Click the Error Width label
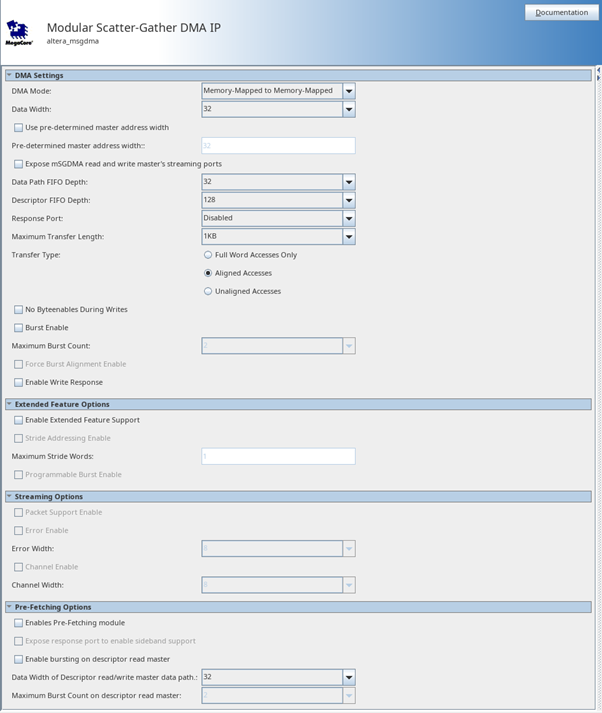Screen dimensions: 602x713 pyautogui.click(x=33, y=548)
